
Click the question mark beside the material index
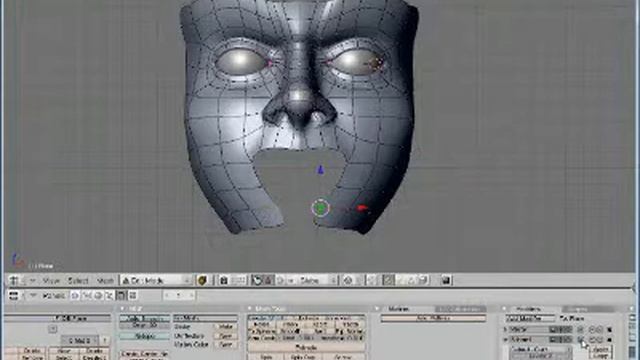coord(104,340)
